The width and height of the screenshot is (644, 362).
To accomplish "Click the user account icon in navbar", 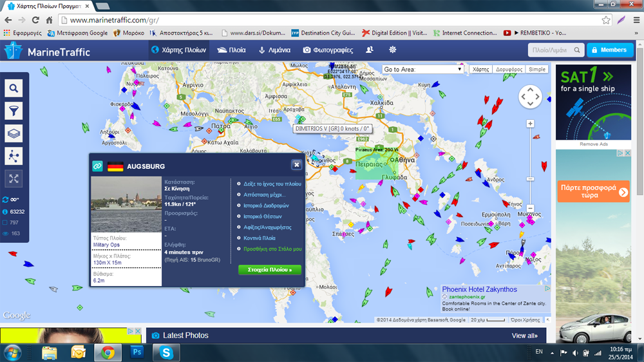I will pyautogui.click(x=370, y=50).
